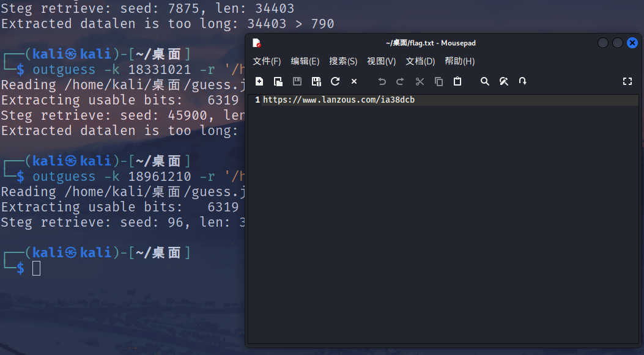This screenshot has height=355, width=644.
Task: Paste from clipboard using the toolbar icon
Action: pos(457,81)
